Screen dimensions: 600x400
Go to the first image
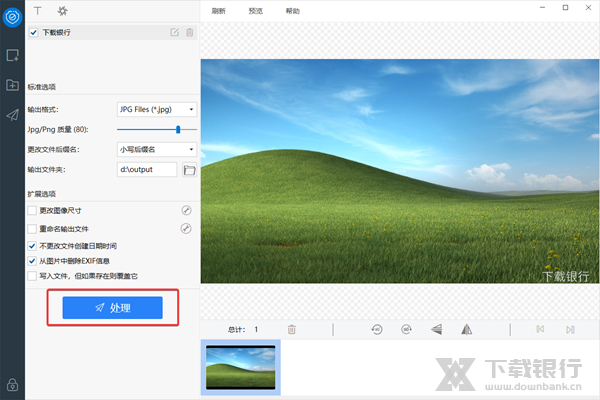(540, 329)
